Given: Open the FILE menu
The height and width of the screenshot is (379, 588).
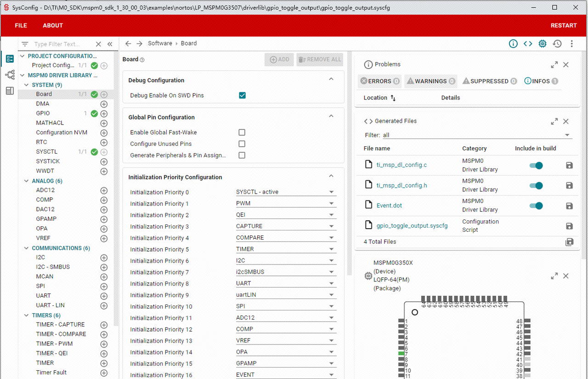Looking at the screenshot, I should tap(21, 26).
